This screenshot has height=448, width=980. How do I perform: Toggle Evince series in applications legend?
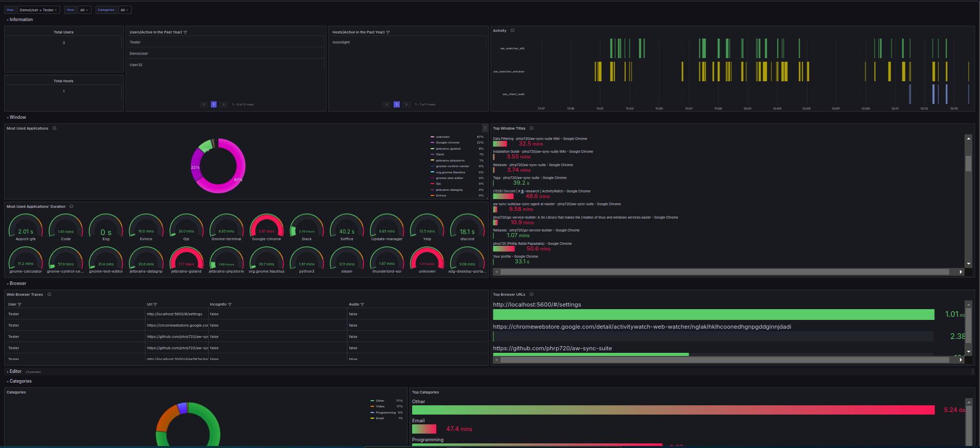pyautogui.click(x=441, y=195)
